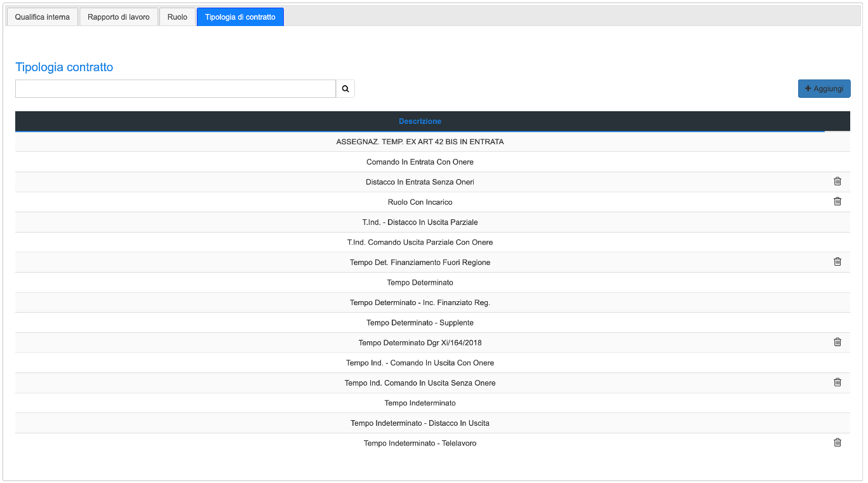
Task: Remove Tempo Det. Finanziamento Fuori Regione entry
Action: [837, 261]
